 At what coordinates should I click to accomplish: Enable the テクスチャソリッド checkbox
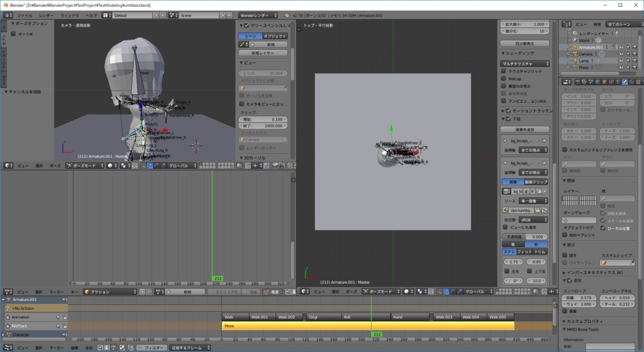(x=504, y=71)
